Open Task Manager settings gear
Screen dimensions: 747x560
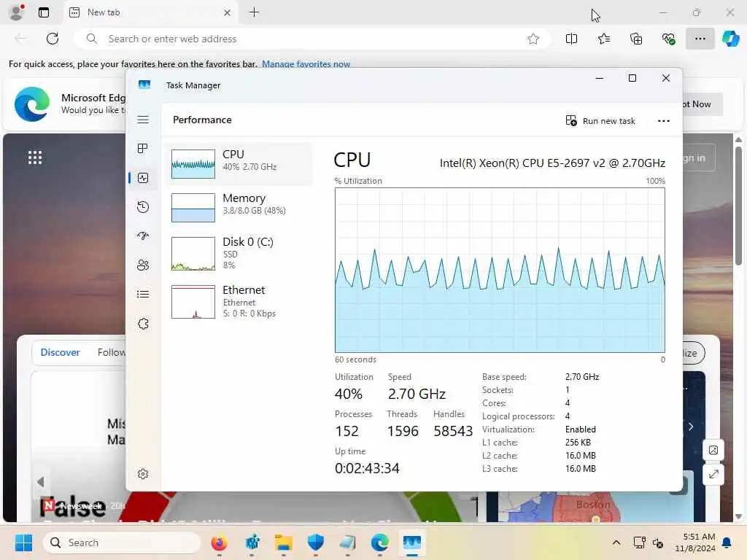pyautogui.click(x=143, y=474)
